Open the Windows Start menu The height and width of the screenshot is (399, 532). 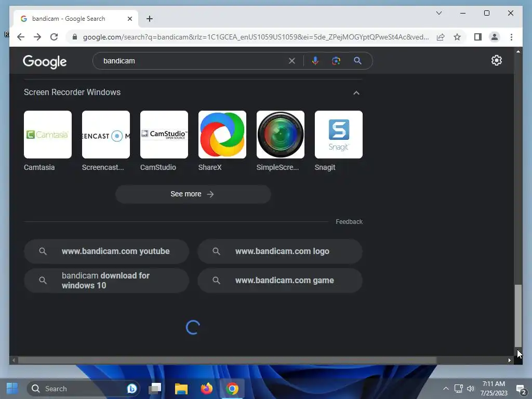12,389
